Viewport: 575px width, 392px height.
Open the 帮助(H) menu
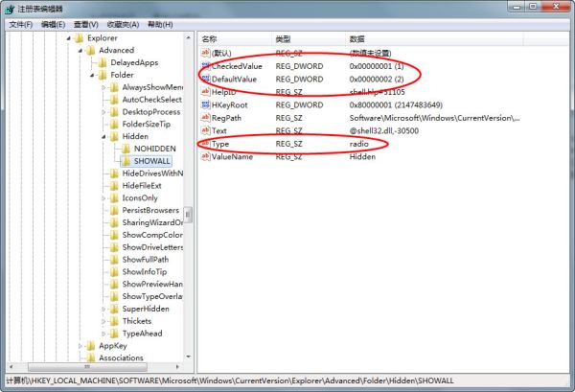tap(160, 25)
